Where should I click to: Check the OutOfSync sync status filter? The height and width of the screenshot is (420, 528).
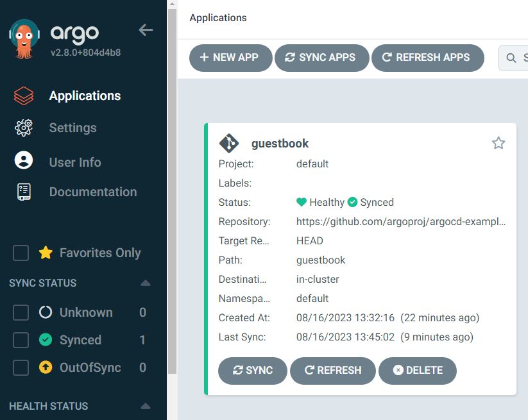21,367
